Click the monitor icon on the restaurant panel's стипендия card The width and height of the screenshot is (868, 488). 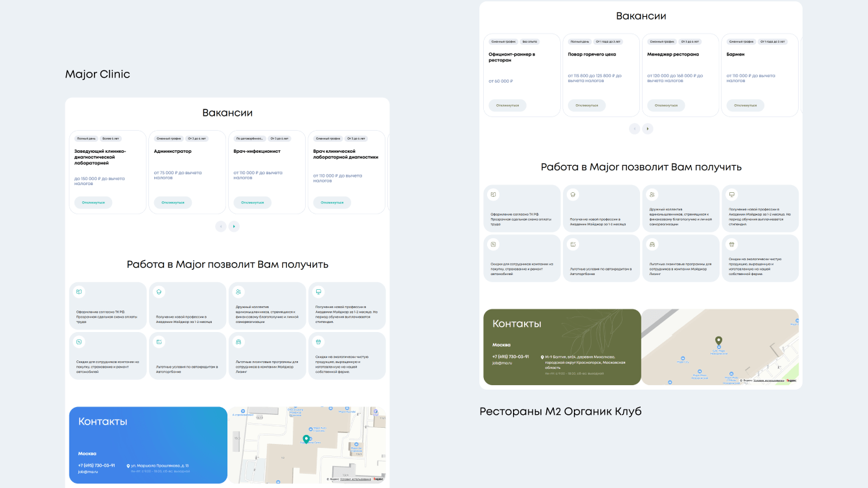tap(732, 194)
